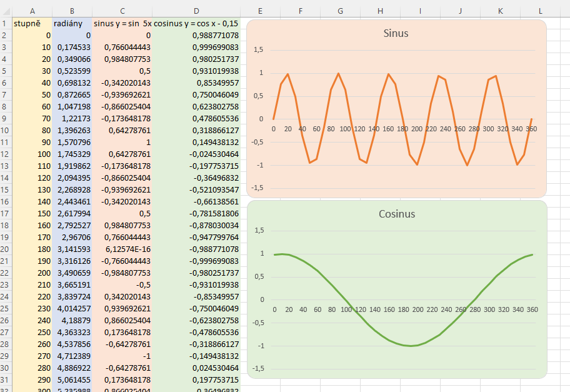The width and height of the screenshot is (570, 392).
Task: Select column header C
Action: (122, 11)
